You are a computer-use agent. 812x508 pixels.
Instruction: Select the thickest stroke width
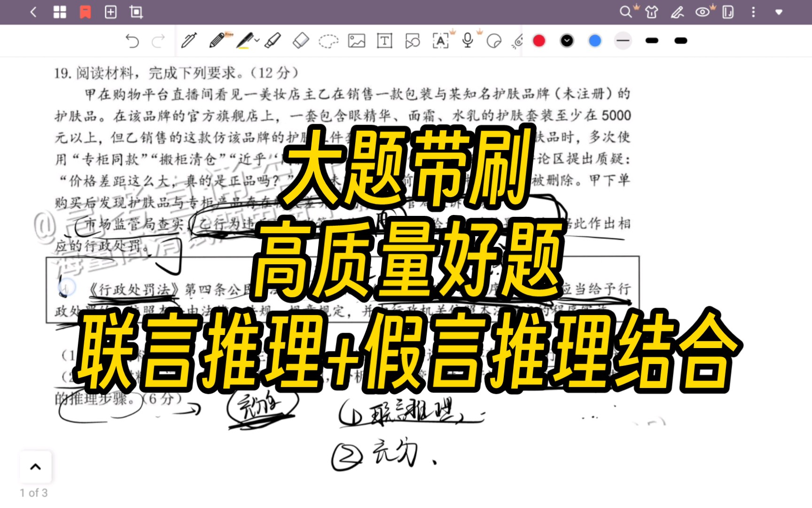click(x=680, y=41)
